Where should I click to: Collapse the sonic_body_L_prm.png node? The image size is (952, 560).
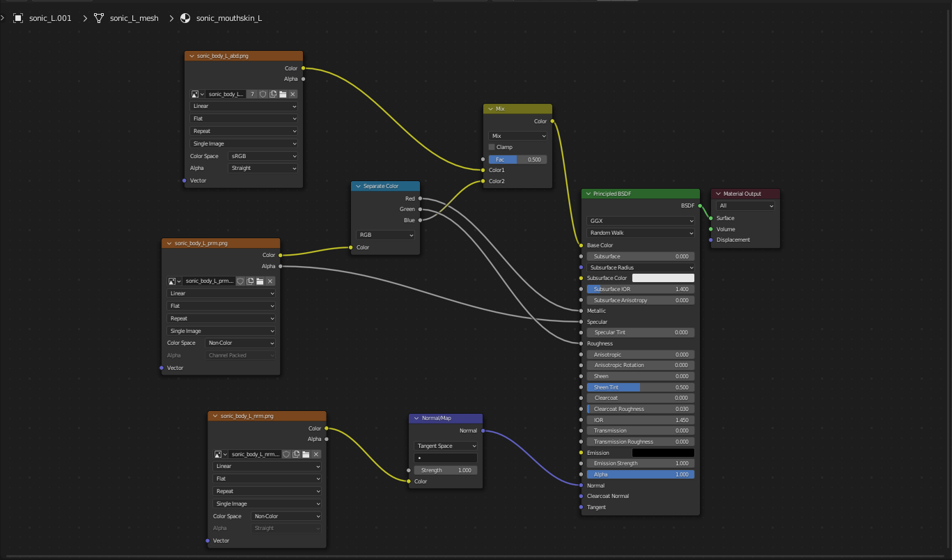click(169, 244)
